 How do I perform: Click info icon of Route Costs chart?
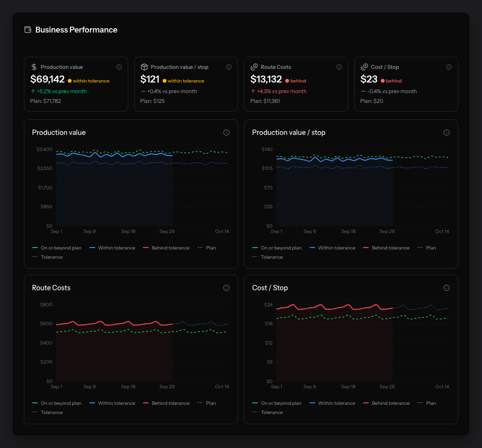[226, 288]
